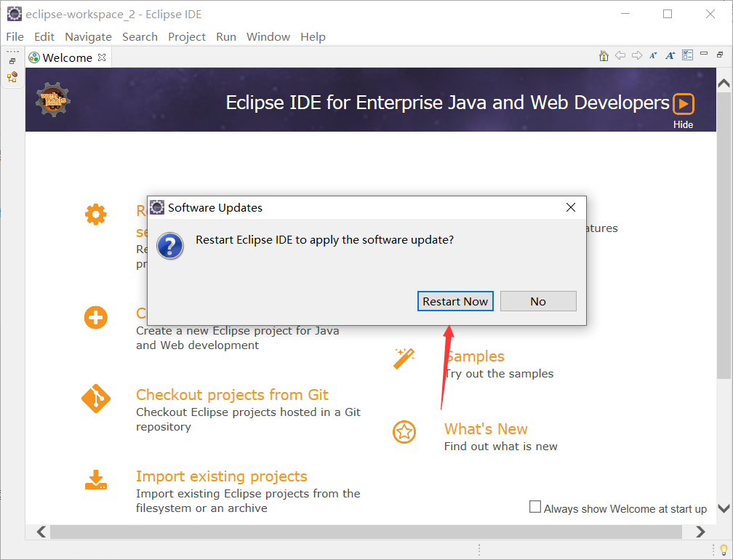
Task: Reduce font size with small A icon
Action: [x=653, y=55]
